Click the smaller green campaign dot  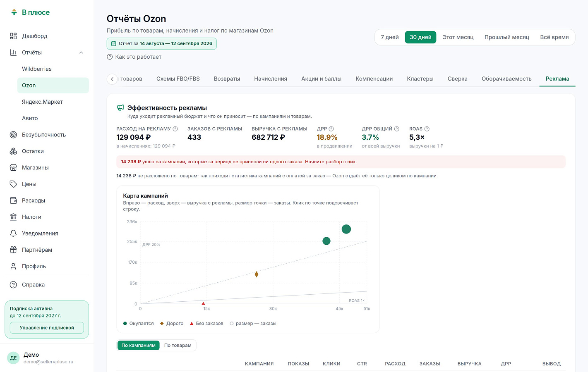(x=326, y=241)
